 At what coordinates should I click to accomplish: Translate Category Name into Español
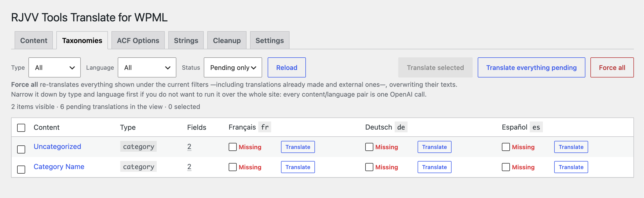coord(571,167)
